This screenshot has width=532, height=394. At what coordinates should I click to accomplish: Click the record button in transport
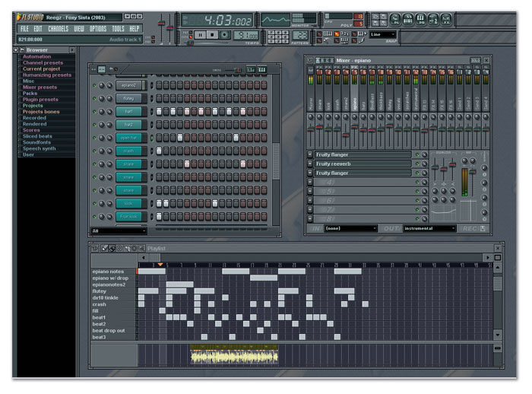[x=224, y=35]
